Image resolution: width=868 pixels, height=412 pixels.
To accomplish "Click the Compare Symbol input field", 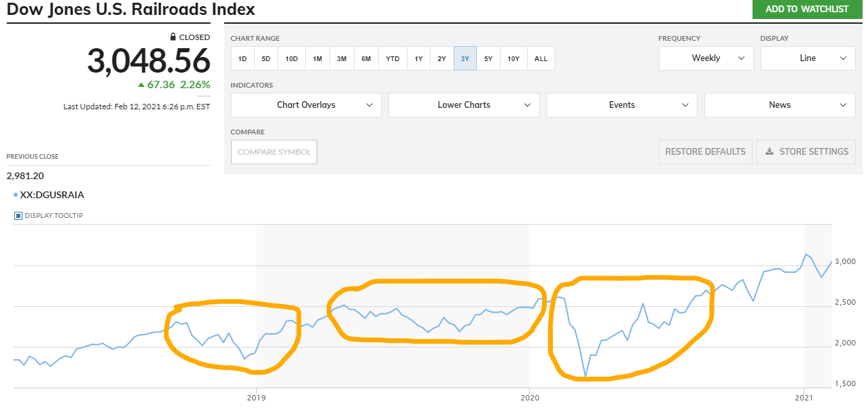I will coord(274,152).
